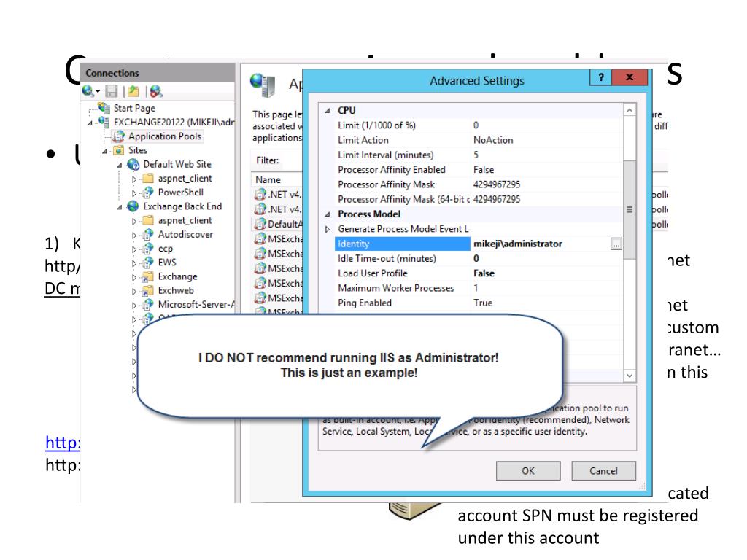The image size is (747, 560).
Task: Click Cancel in Advanced Settings
Action: click(603, 471)
